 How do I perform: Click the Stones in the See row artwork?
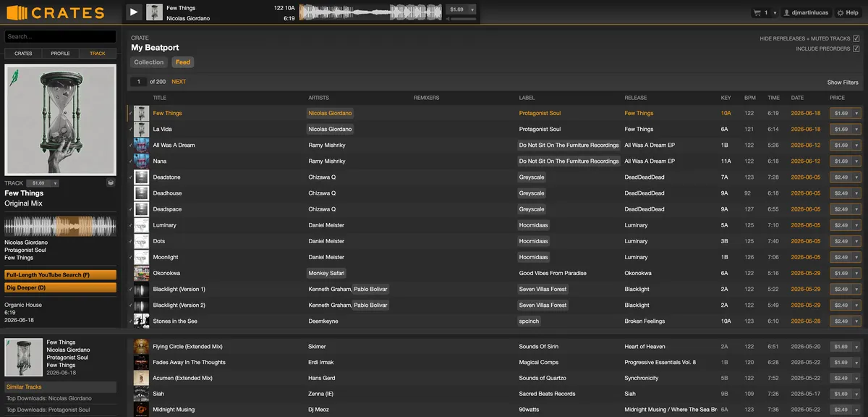point(141,321)
